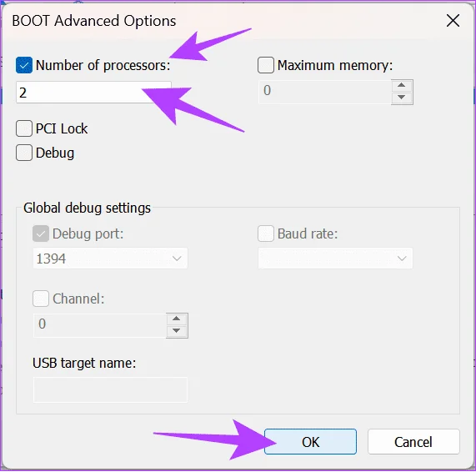Increase Channel value with up arrow

177,319
